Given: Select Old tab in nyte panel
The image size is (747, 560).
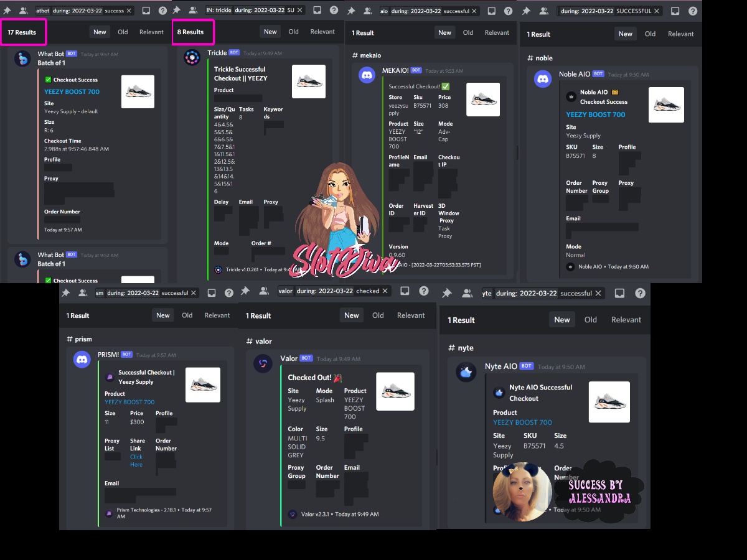Looking at the screenshot, I should click(x=591, y=320).
